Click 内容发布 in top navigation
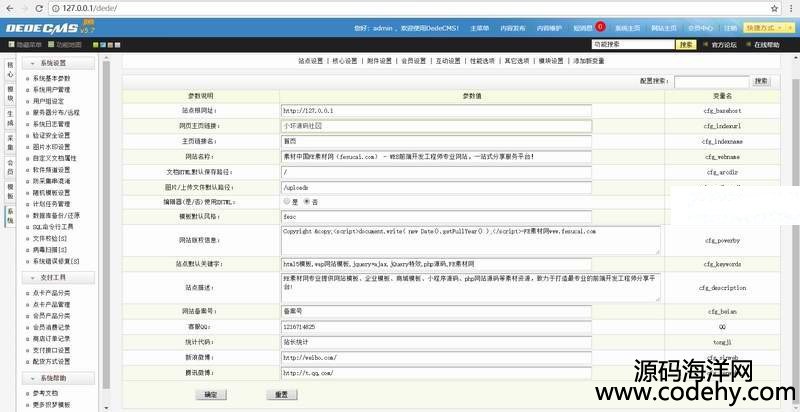This screenshot has width=800, height=412. (x=513, y=29)
